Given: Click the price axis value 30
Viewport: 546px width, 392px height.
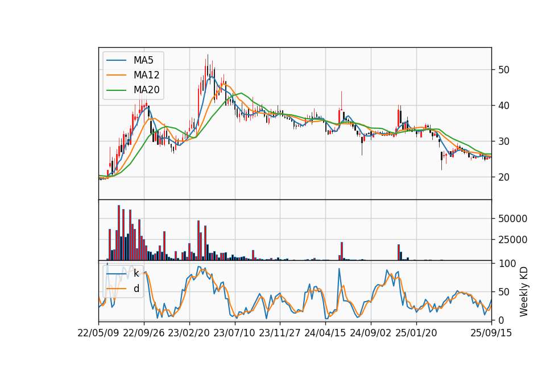Looking at the screenshot, I should point(503,141).
